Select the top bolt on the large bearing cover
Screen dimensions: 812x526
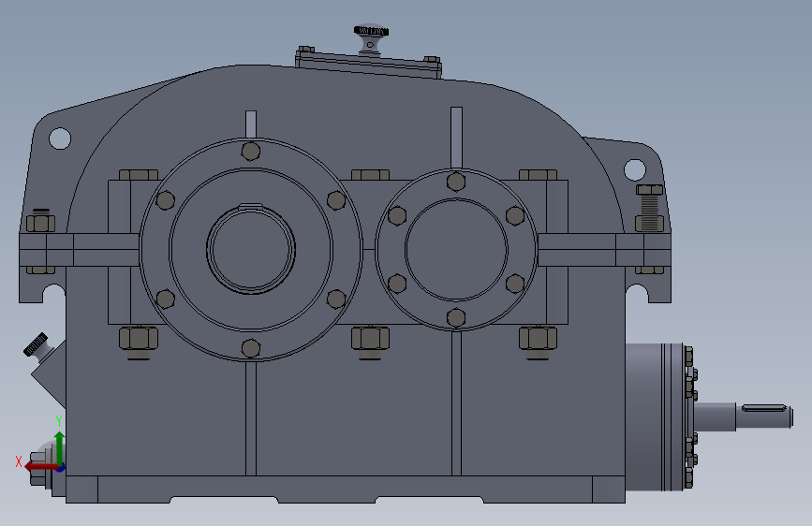pyautogui.click(x=251, y=152)
